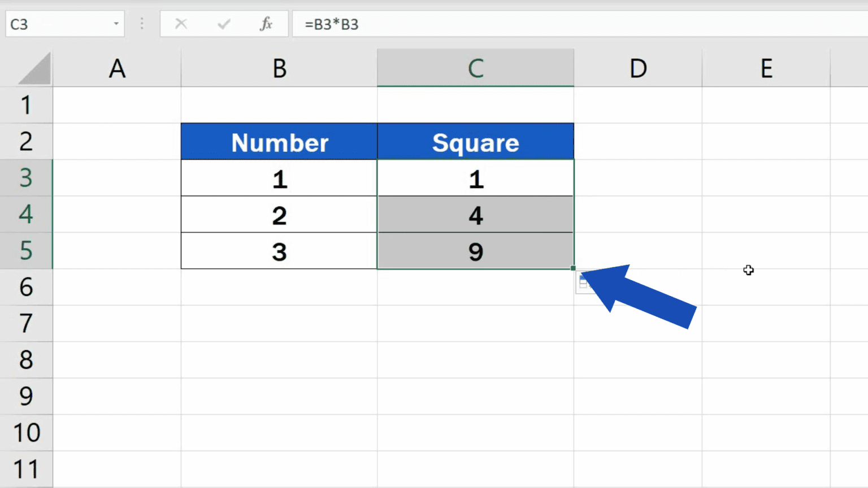Click the vertical ellipsis icon next to Name Box
Image resolution: width=868 pixels, height=488 pixels.
pos(141,24)
